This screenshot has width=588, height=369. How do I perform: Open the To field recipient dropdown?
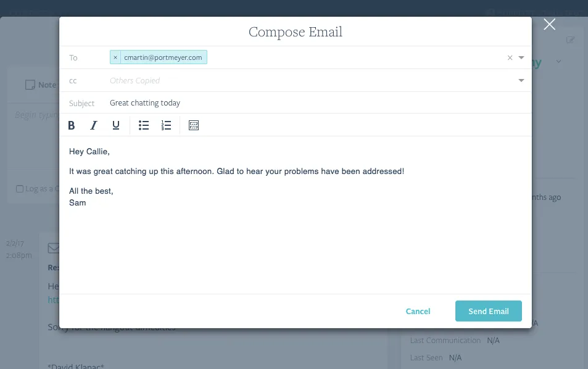[521, 57]
